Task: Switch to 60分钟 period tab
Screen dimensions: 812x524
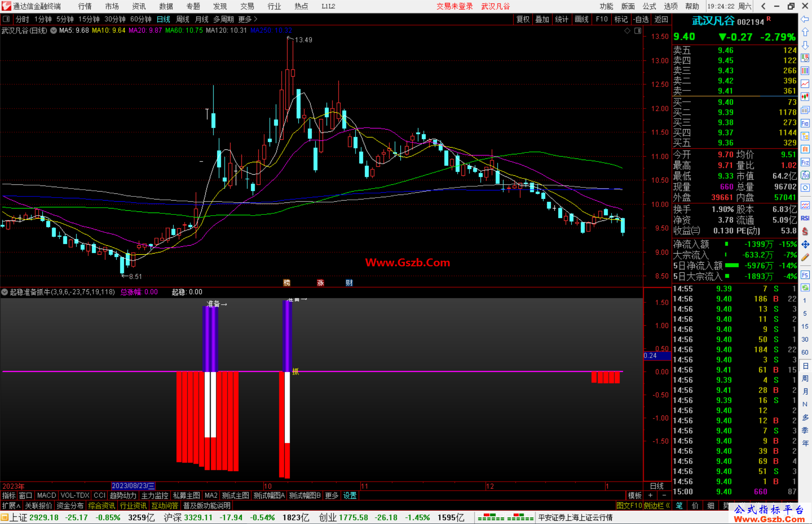Action: point(141,19)
